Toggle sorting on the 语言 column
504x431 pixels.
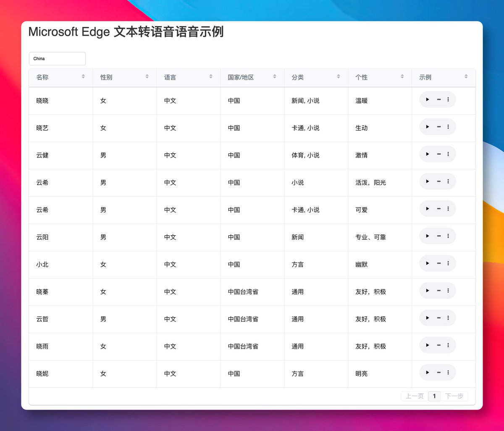(x=210, y=77)
